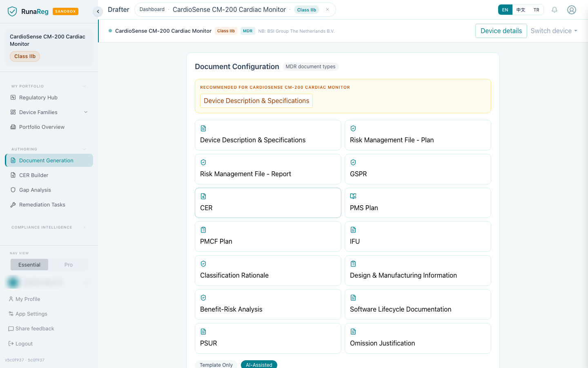Select AI-Assisted mode

click(x=259, y=365)
